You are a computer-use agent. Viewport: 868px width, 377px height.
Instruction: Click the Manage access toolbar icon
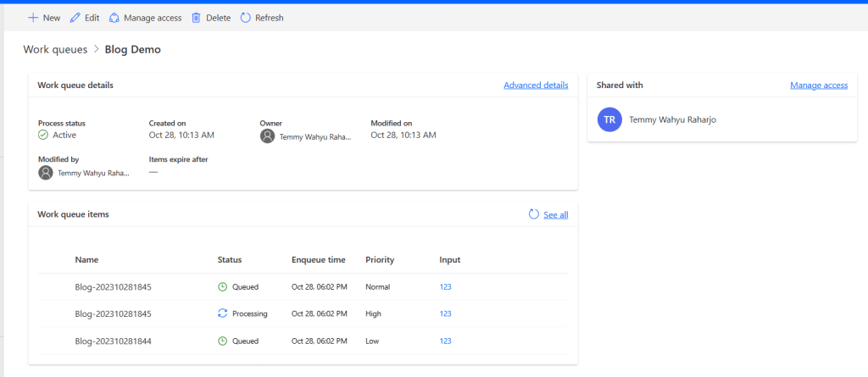(x=114, y=18)
